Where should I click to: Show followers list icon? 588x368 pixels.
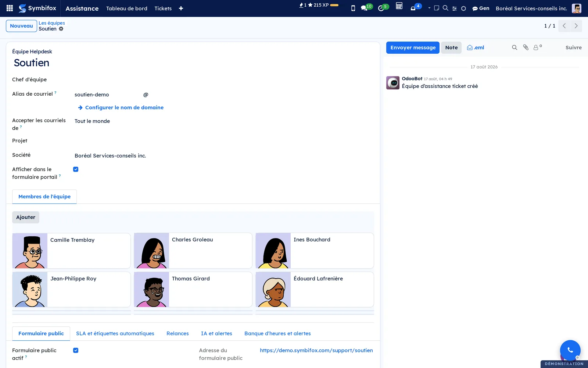point(538,47)
